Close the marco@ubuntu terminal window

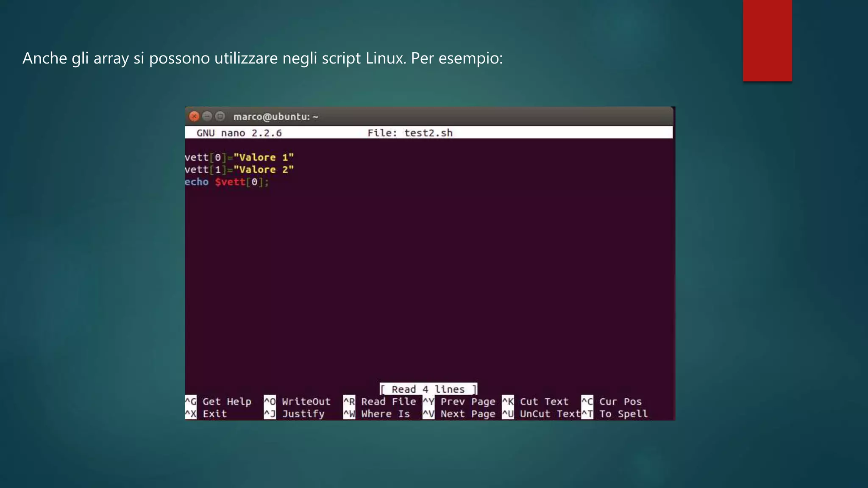[194, 116]
